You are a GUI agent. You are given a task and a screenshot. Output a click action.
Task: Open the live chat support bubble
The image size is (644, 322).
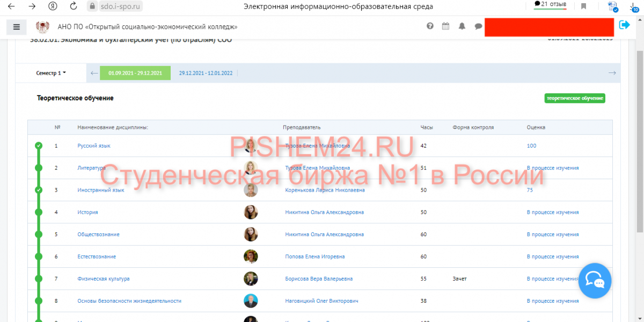[595, 280]
